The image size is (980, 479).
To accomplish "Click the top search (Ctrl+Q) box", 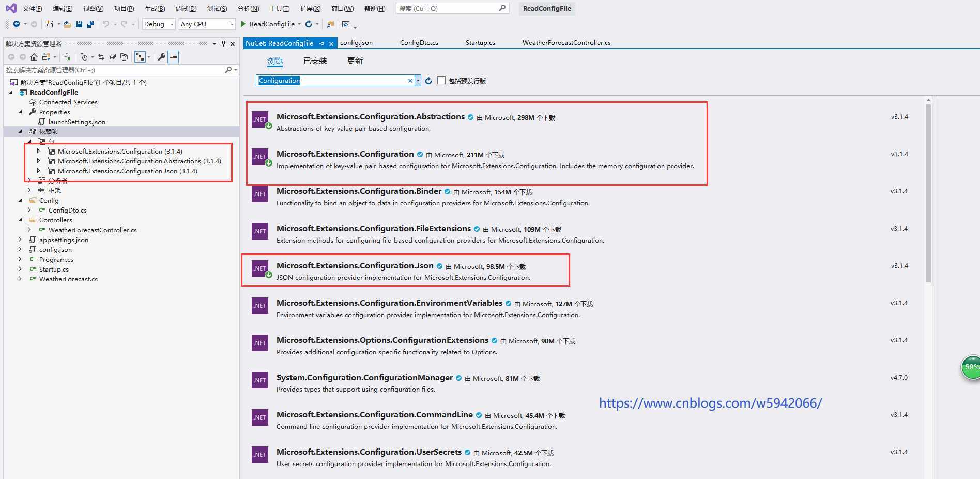I will pos(452,8).
